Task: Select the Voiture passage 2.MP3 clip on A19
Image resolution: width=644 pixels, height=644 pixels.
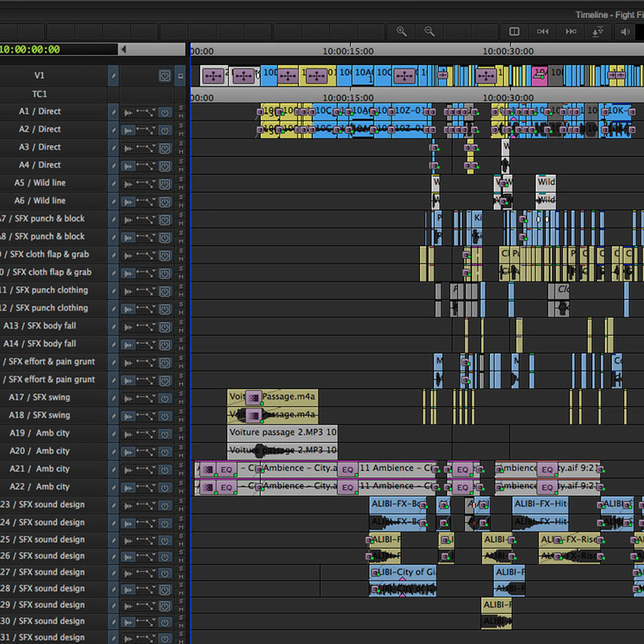Action: click(282, 433)
